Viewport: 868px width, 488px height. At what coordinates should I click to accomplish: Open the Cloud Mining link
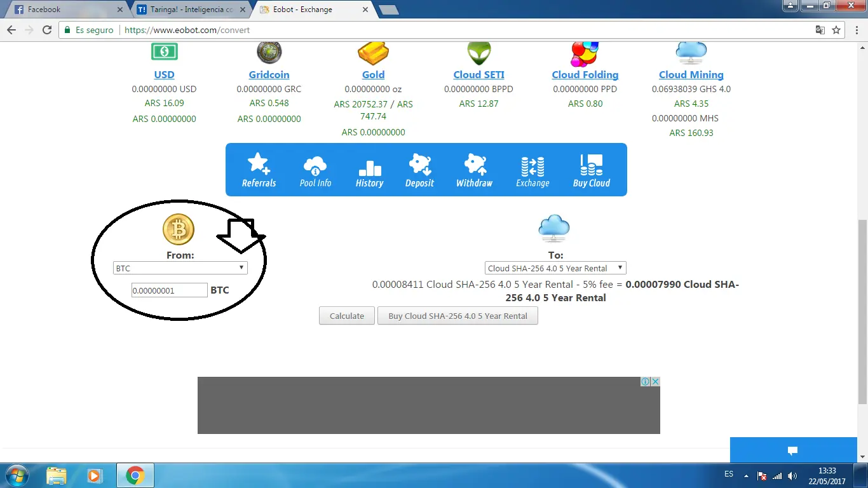pyautogui.click(x=691, y=74)
